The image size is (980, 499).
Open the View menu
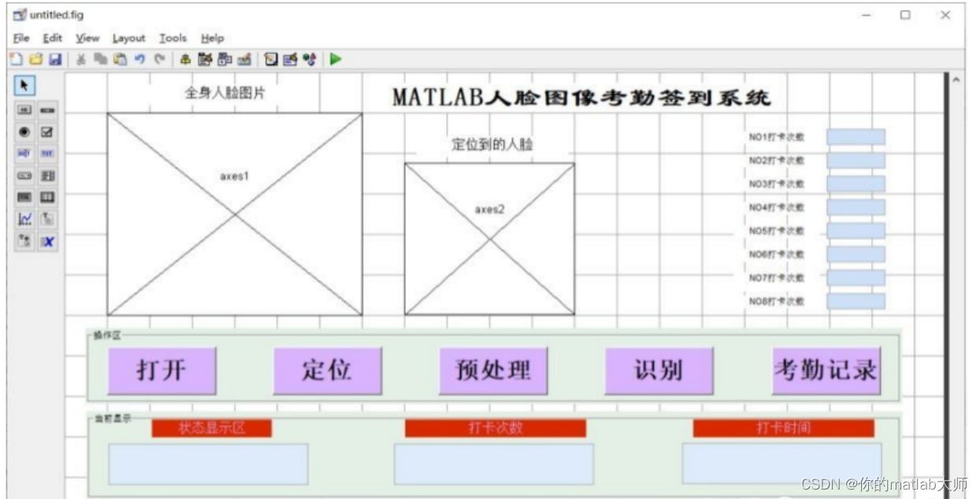pyautogui.click(x=87, y=38)
